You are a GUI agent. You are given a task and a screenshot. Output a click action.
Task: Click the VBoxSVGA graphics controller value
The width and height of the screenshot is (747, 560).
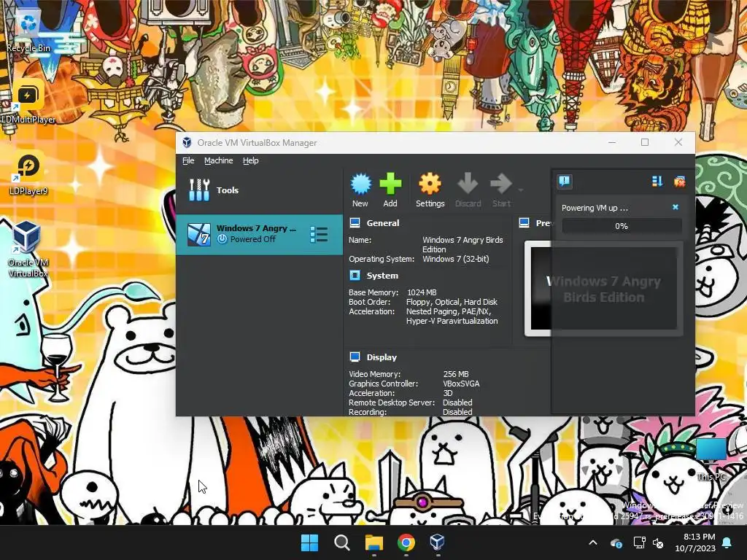click(x=461, y=384)
